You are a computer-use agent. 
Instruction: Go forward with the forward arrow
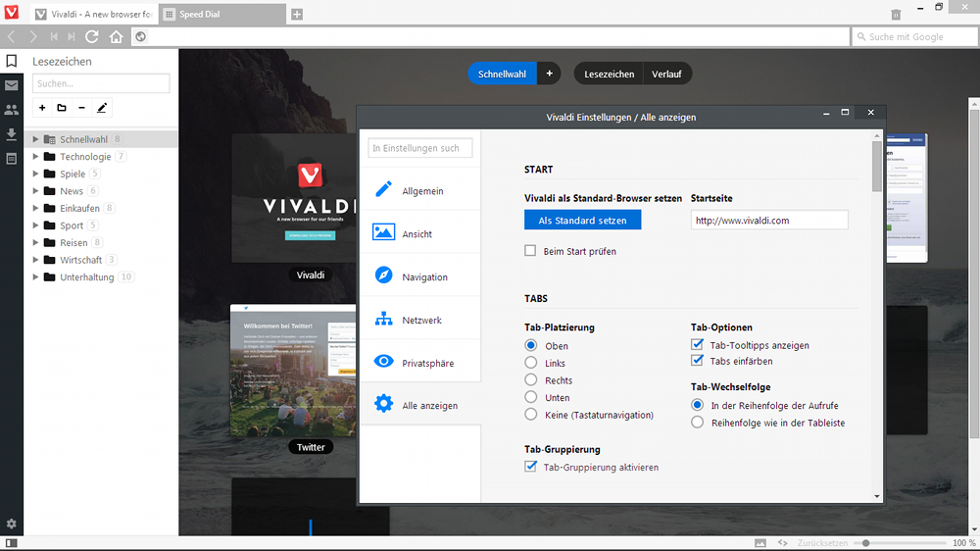[x=33, y=37]
